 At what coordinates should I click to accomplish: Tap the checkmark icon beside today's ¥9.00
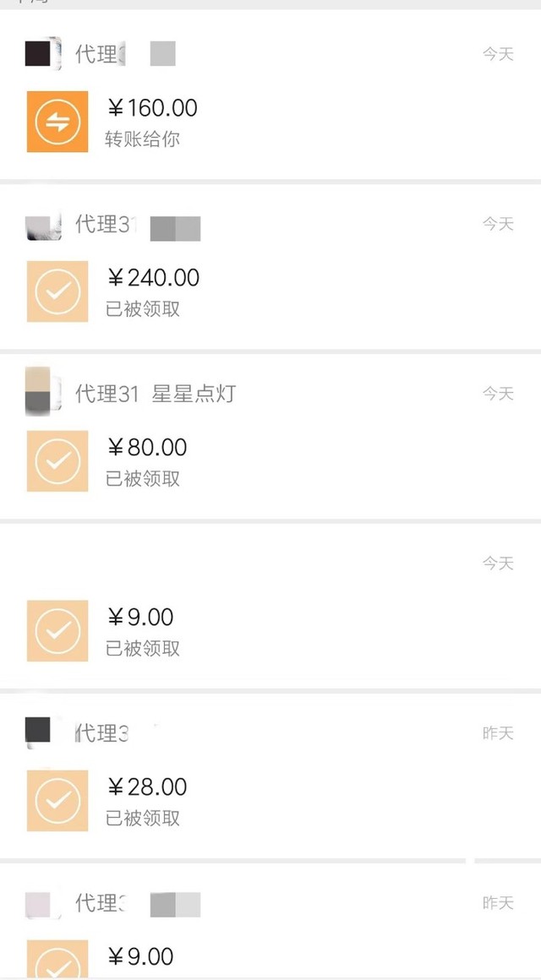pos(57,631)
